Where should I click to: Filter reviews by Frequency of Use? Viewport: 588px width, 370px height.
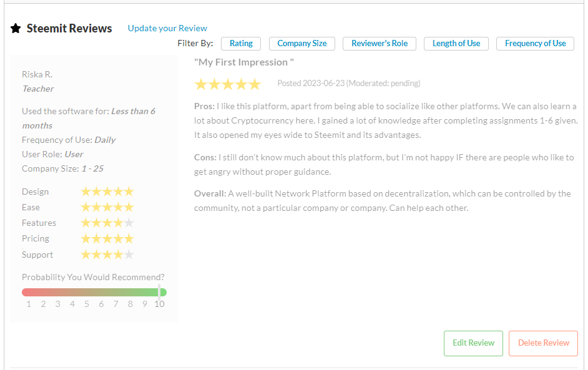[x=535, y=44]
